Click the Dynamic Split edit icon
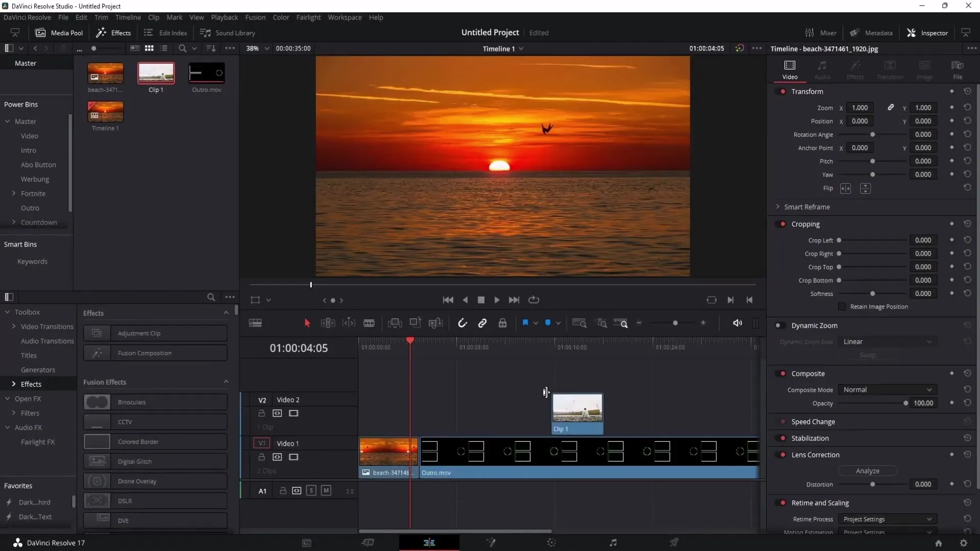Screen dimensions: 980x551 [349, 323]
